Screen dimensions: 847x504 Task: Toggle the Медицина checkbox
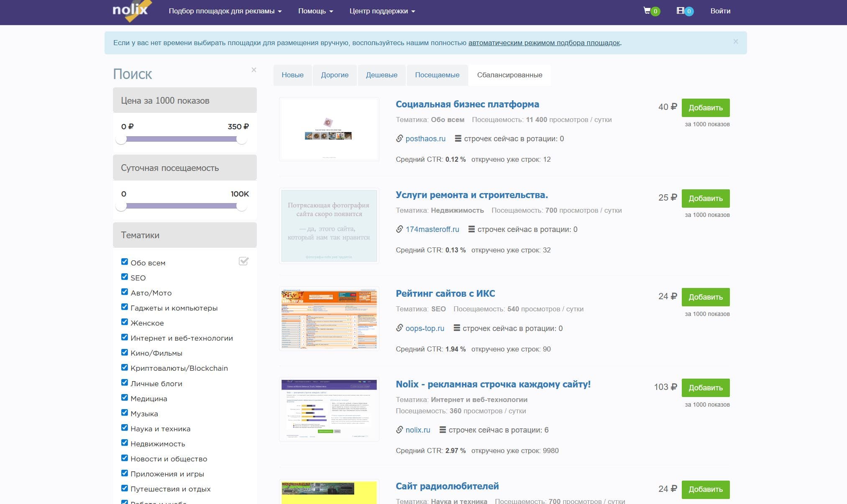click(x=125, y=397)
